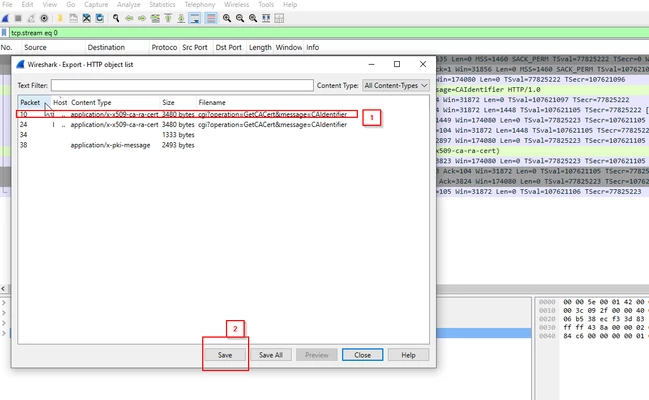Viewport: 649px width, 400px height.
Task: Open the View menu
Action: [x=50, y=5]
